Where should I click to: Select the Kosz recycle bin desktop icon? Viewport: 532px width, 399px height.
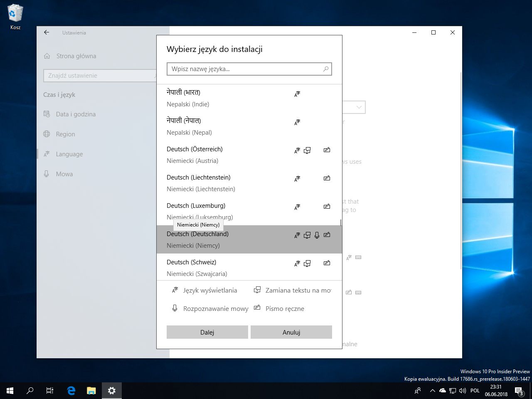pos(15,17)
